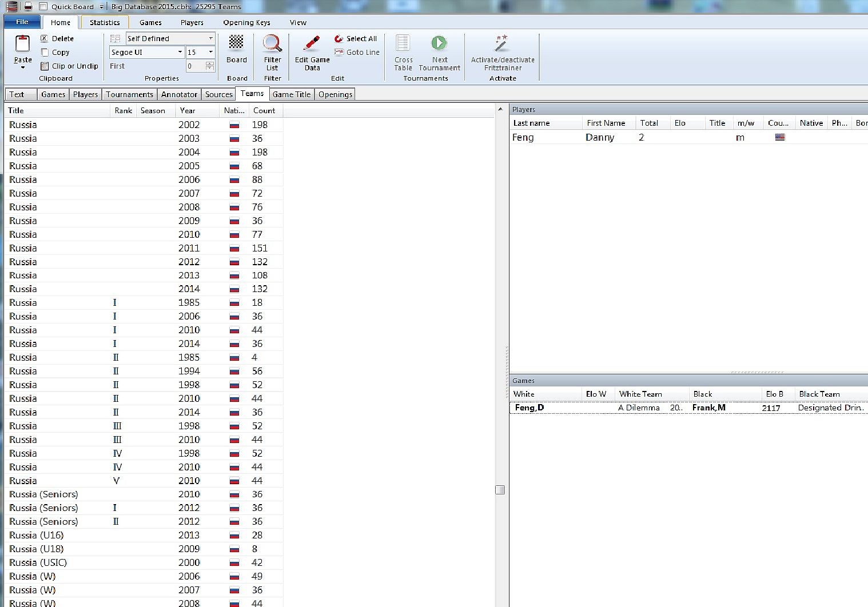Toggle the Delete checkbox item
The image size is (868, 607).
(45, 38)
